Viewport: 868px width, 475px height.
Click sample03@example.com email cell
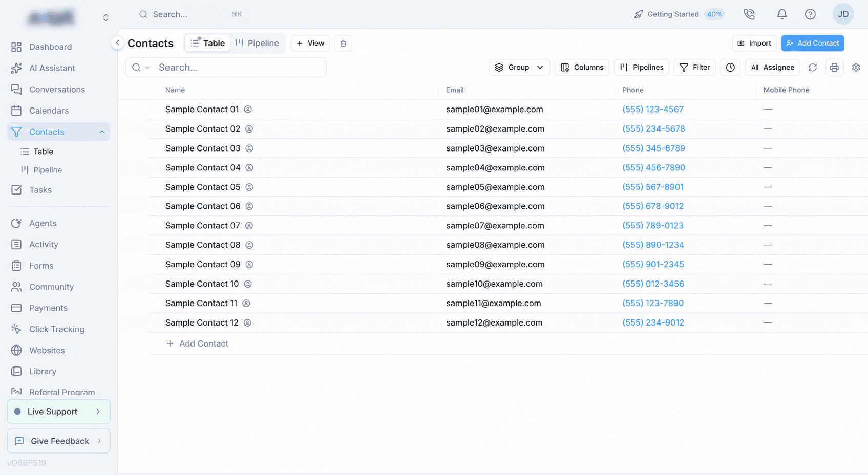pos(495,148)
